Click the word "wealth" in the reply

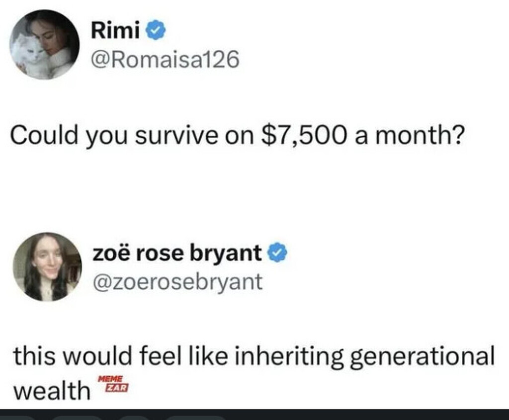[50, 391]
